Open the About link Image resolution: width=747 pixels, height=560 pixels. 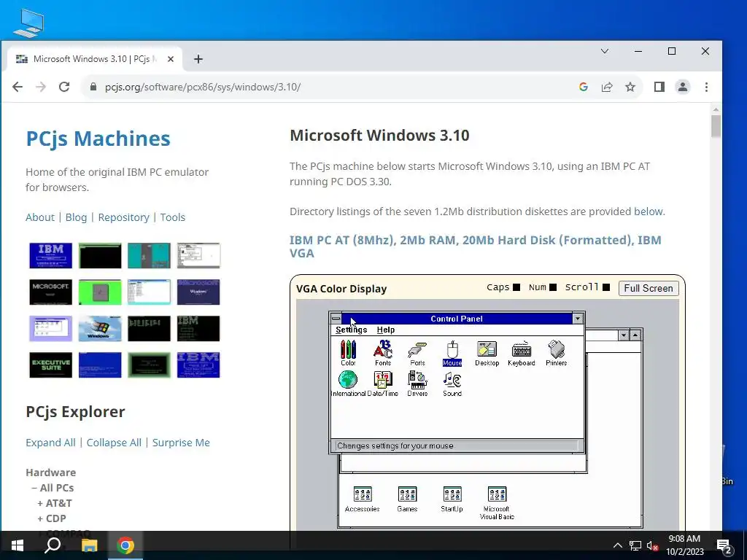pyautogui.click(x=40, y=217)
